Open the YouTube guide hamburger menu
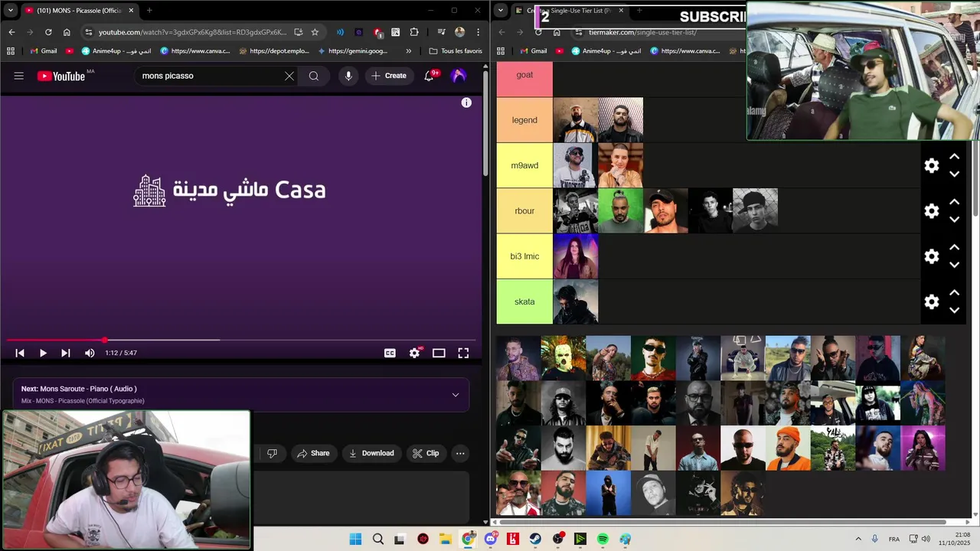Viewport: 980px width, 551px height. point(19,76)
